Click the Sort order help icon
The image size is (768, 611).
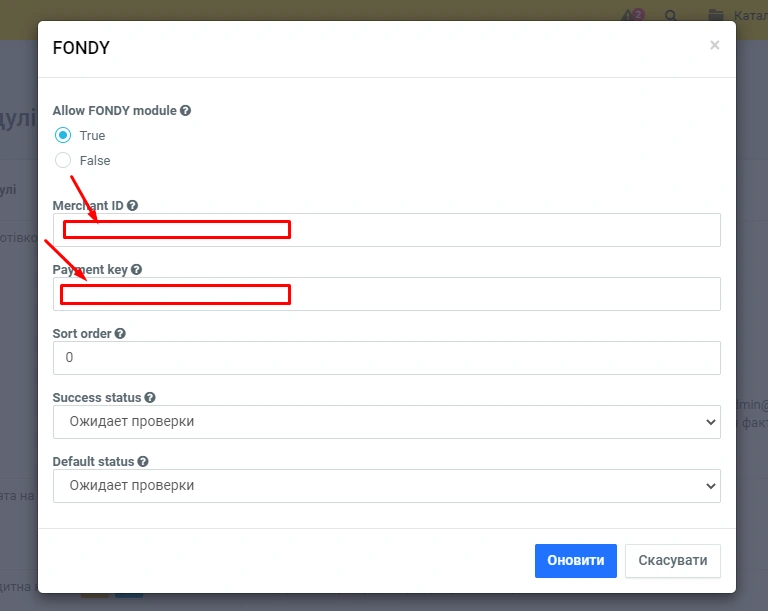click(x=120, y=334)
